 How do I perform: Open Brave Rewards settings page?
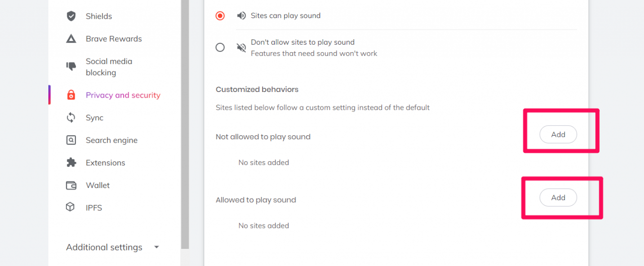(x=114, y=39)
